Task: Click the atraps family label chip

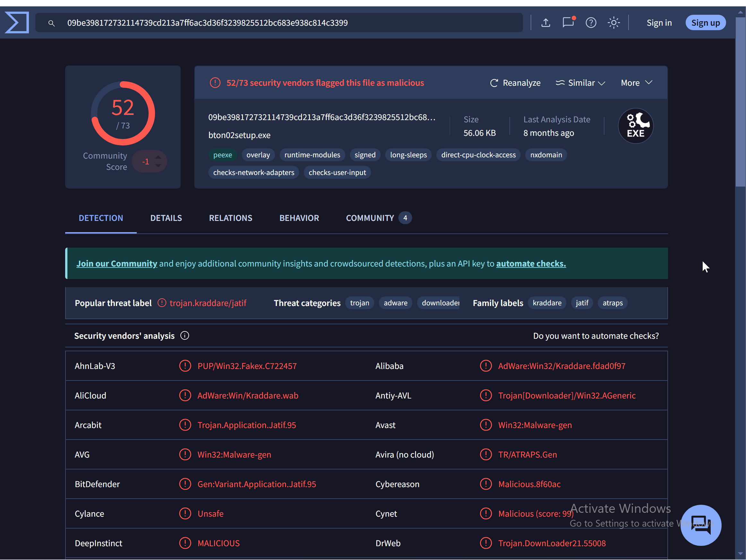Action: click(613, 303)
